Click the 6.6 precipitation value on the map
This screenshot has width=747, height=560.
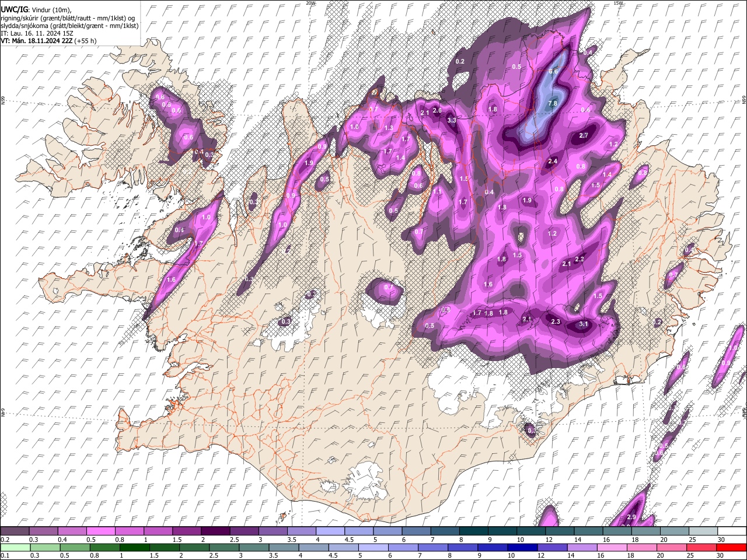click(554, 71)
